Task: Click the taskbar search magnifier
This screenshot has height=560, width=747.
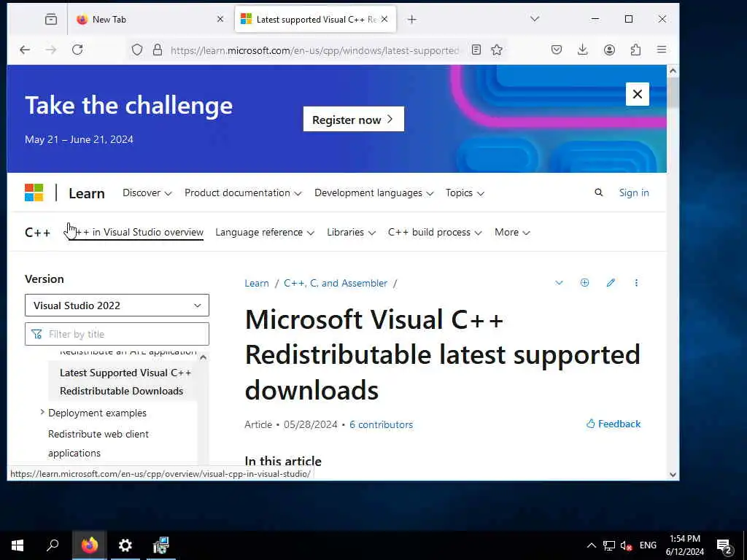Action: tap(53, 545)
